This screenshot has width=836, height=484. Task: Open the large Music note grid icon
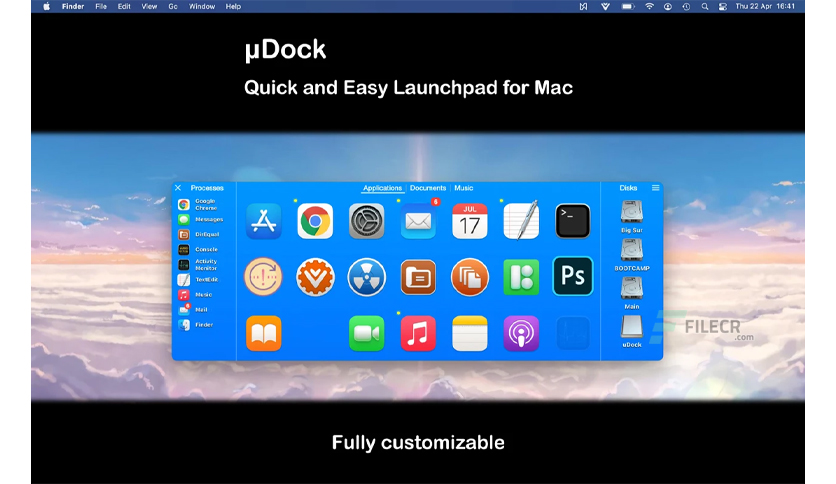coord(418,334)
